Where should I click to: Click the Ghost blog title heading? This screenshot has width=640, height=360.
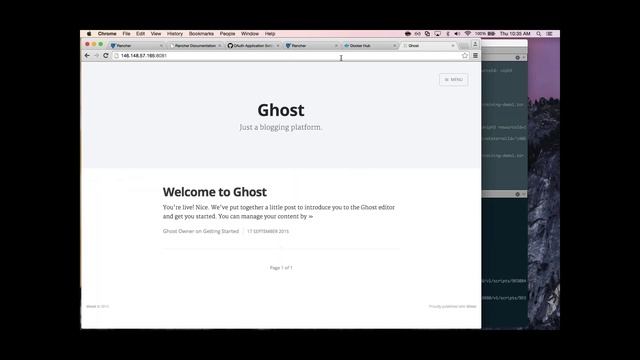click(x=281, y=110)
